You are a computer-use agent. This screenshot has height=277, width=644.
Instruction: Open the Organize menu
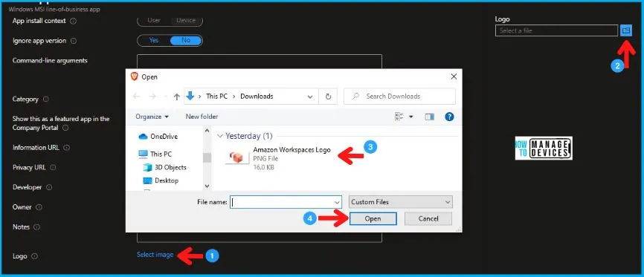point(152,117)
